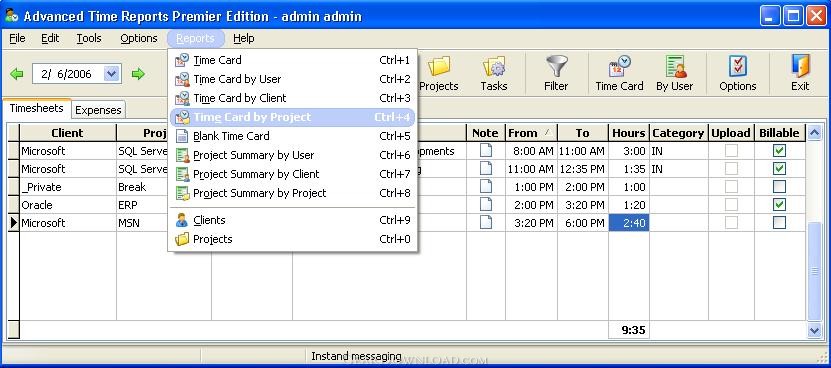Screen dimensions: 831x368
Task: Open the note icon for 1:00 PM row
Action: pyautogui.click(x=485, y=187)
